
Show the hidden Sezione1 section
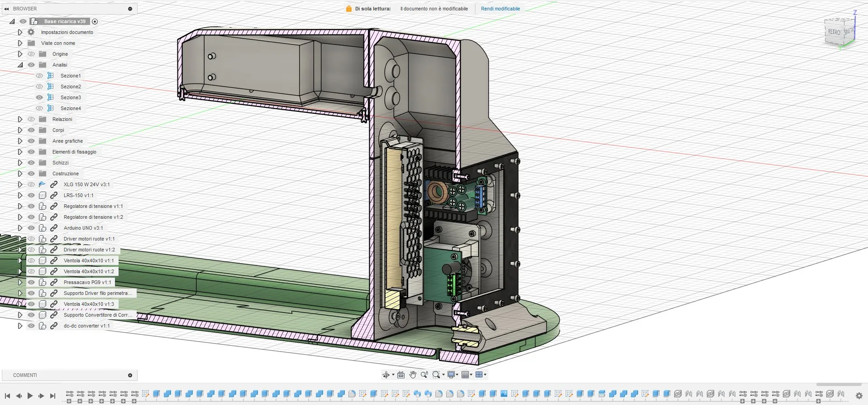click(x=39, y=76)
